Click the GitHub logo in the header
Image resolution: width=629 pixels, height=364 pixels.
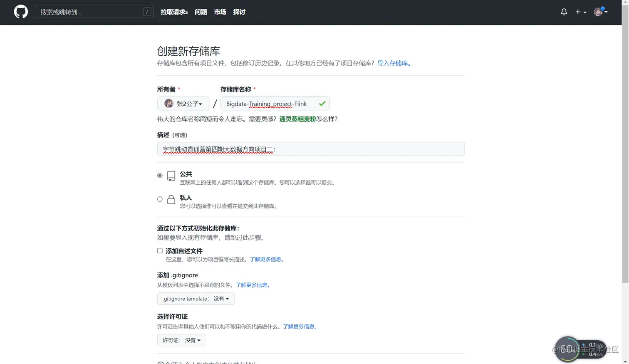[20, 11]
